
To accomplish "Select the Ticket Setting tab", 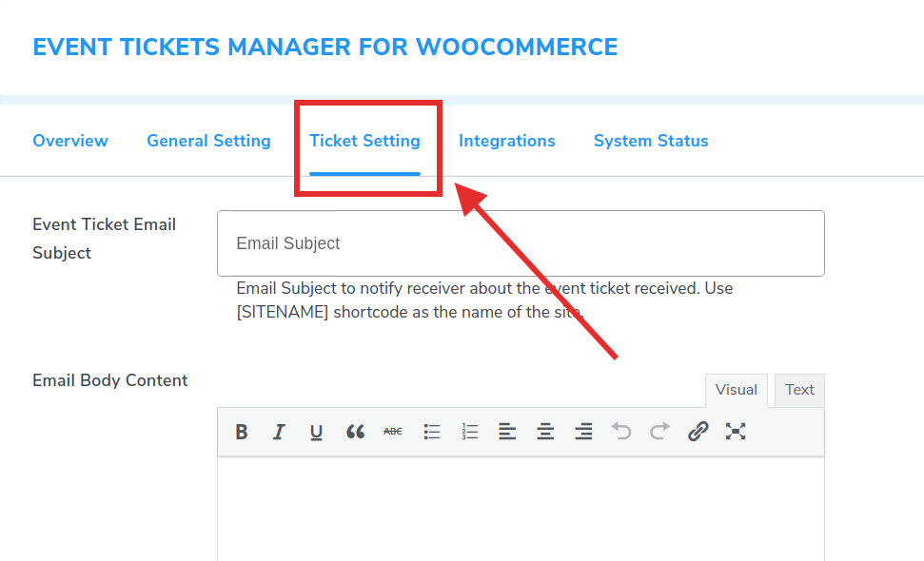I will (x=364, y=141).
